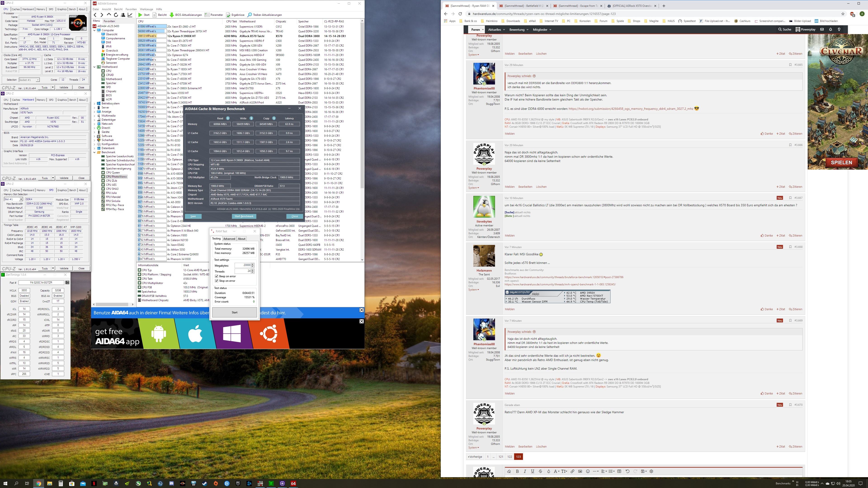Click Write info icon in benchmark dialog
The image size is (868, 488).
(251, 118)
